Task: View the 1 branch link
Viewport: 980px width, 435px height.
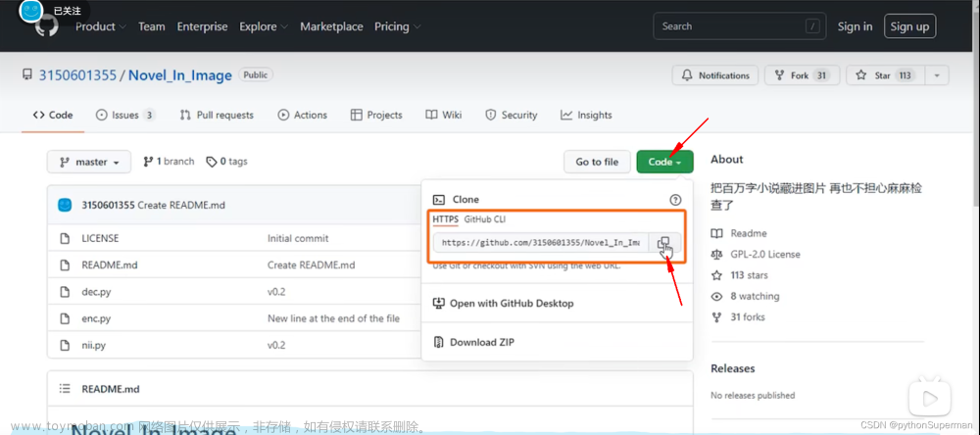Action: [169, 162]
